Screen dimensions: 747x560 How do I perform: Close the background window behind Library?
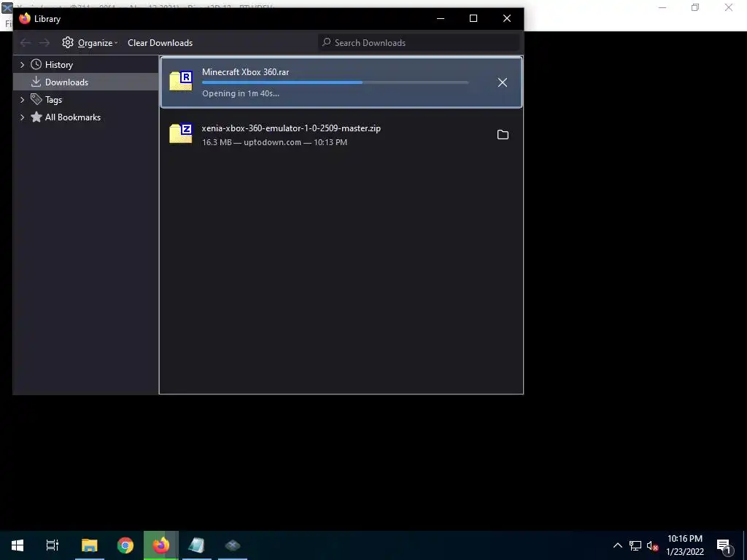[729, 7]
